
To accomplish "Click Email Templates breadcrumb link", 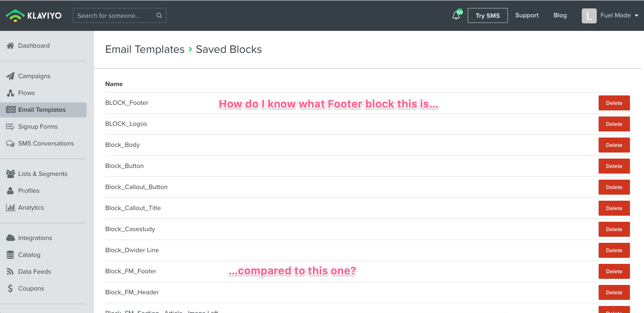I will point(145,49).
